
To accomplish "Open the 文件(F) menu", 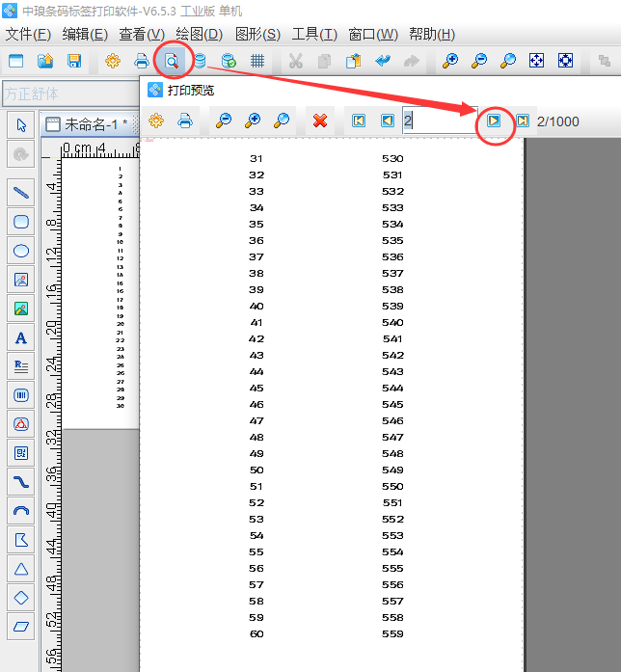I will click(28, 34).
